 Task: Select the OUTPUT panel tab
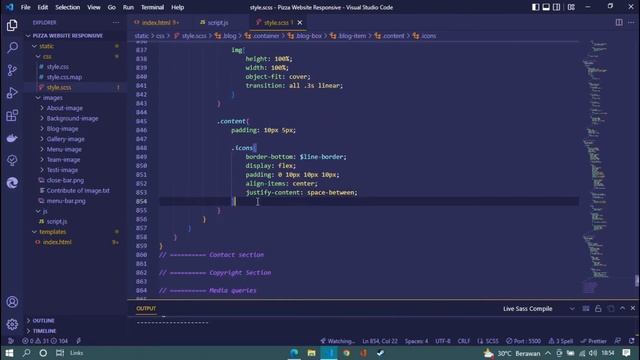(146, 309)
